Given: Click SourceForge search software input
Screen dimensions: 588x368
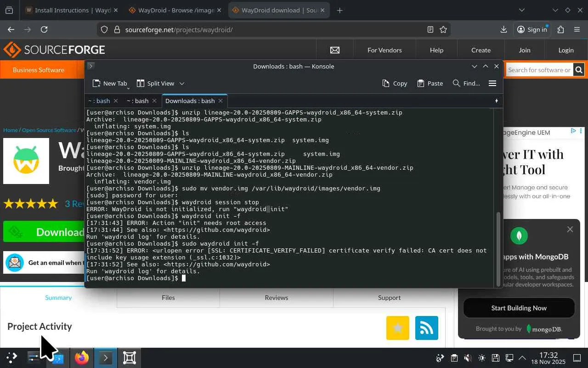Looking at the screenshot, I should click(539, 70).
